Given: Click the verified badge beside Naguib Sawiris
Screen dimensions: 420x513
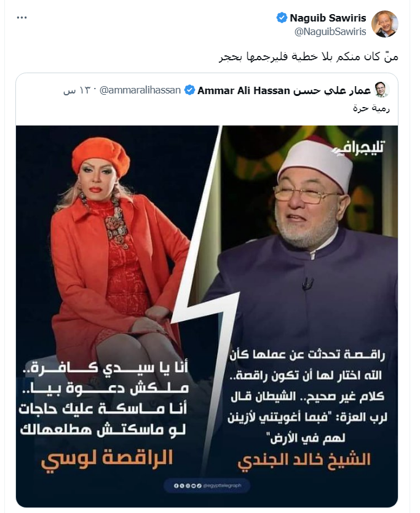Looking at the screenshot, I should click(282, 18).
